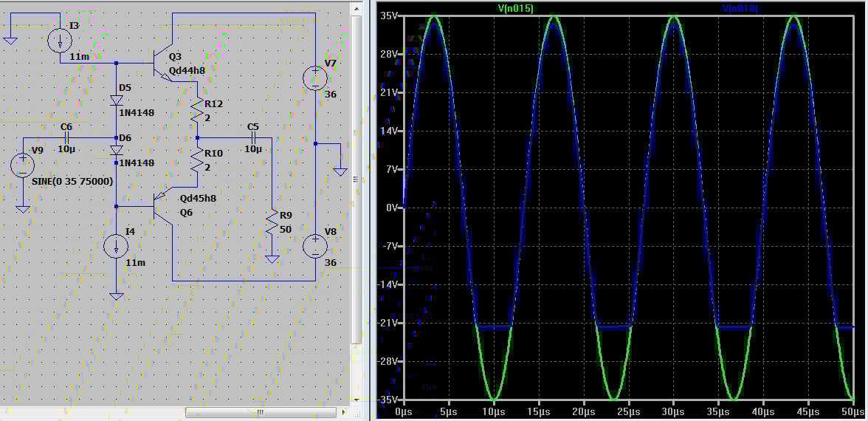The width and height of the screenshot is (868, 421).
Task: Select the C6 capacitor symbol
Action: point(66,138)
